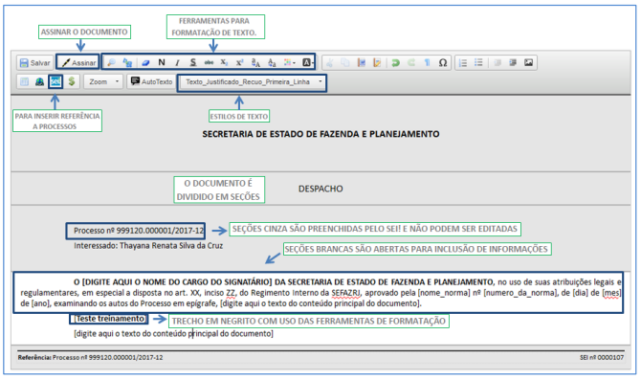Toggle bold with the N button

161,63
